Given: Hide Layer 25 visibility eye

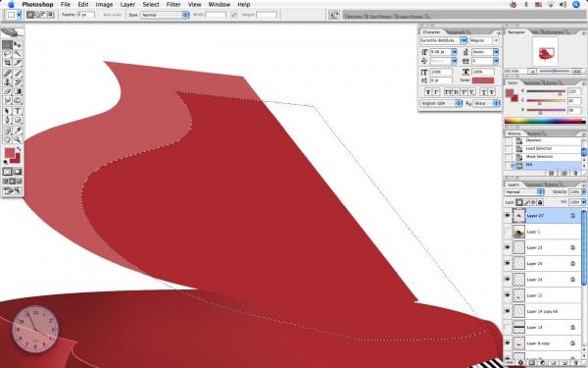Looking at the screenshot, I should click(508, 264).
